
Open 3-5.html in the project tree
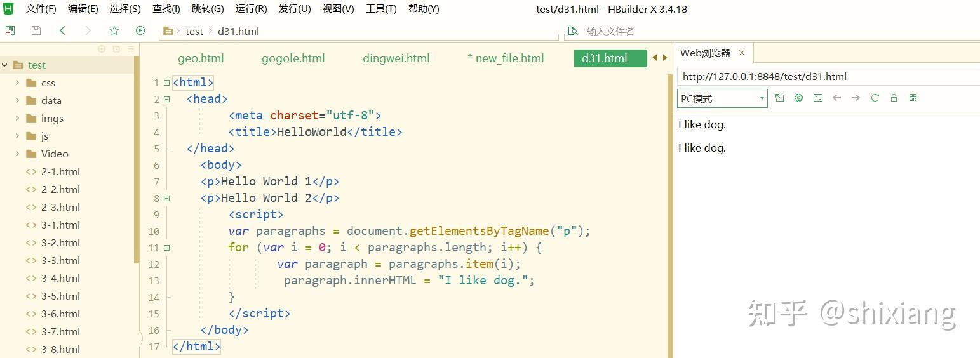60,296
